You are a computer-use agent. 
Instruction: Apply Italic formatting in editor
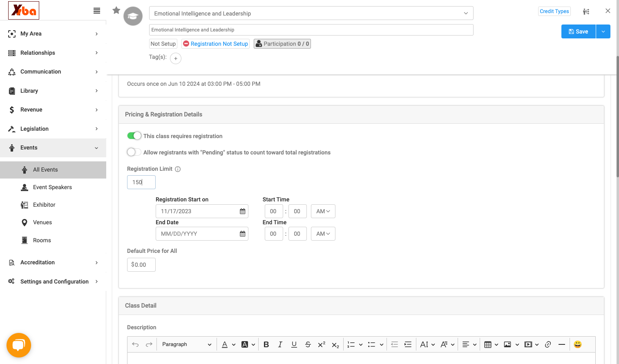280,344
